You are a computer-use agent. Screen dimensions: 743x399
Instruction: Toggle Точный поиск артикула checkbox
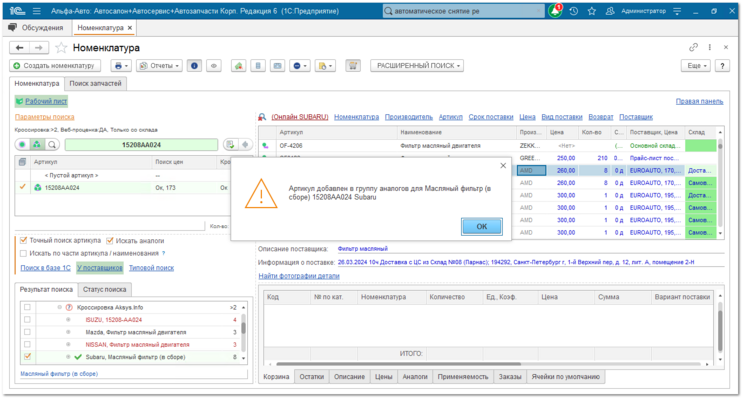[x=23, y=241]
